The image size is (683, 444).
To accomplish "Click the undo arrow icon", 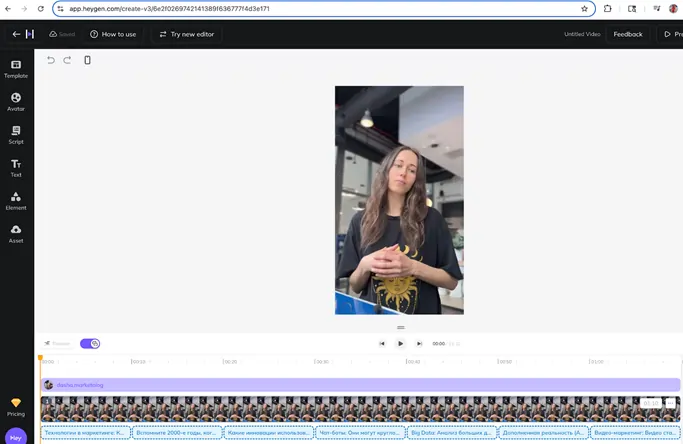I will [51, 60].
